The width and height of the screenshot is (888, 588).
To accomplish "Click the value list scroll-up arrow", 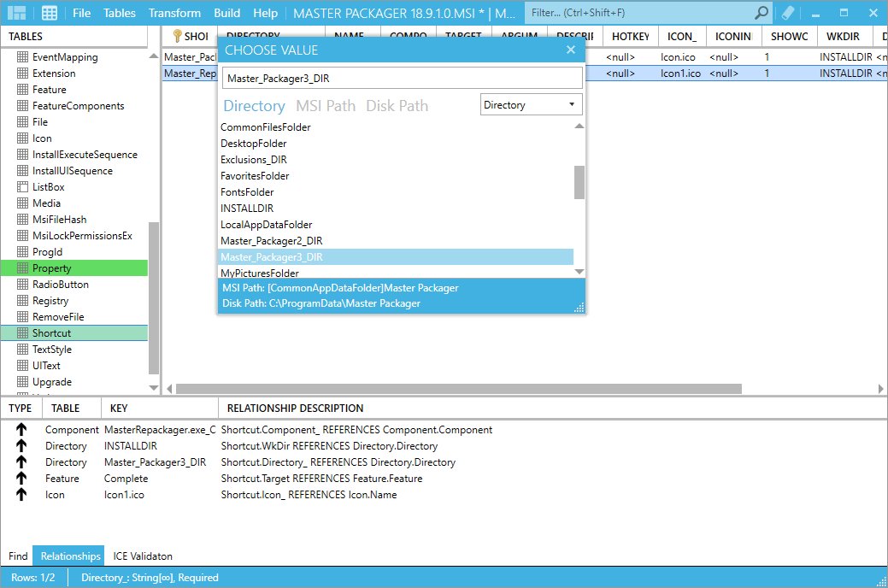I will pyautogui.click(x=579, y=126).
